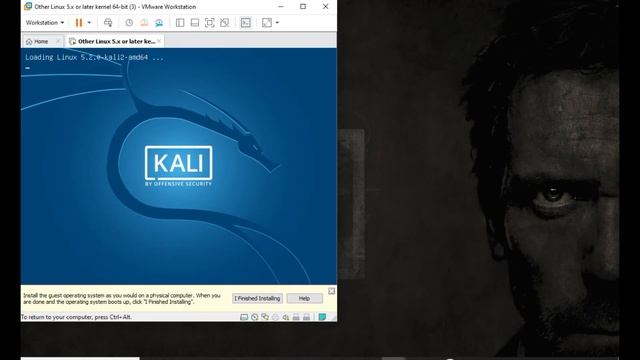Close the Other Linux 5.x tab

[159, 41]
